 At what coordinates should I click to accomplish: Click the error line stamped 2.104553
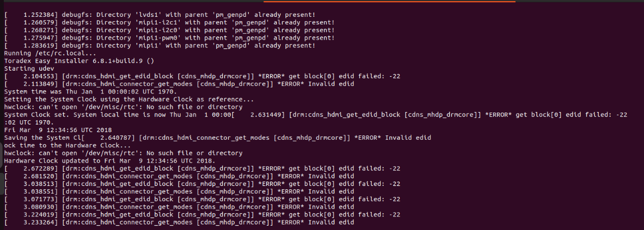(x=202, y=76)
